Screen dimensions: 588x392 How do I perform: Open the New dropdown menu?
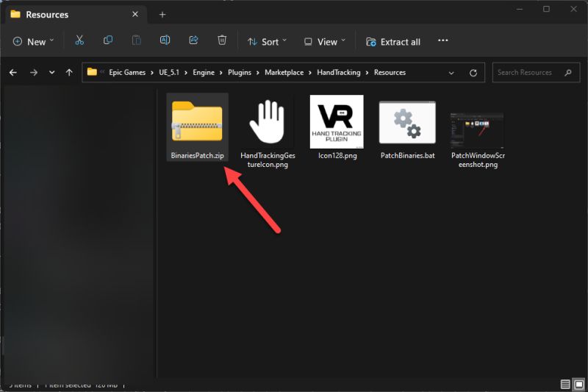point(33,42)
